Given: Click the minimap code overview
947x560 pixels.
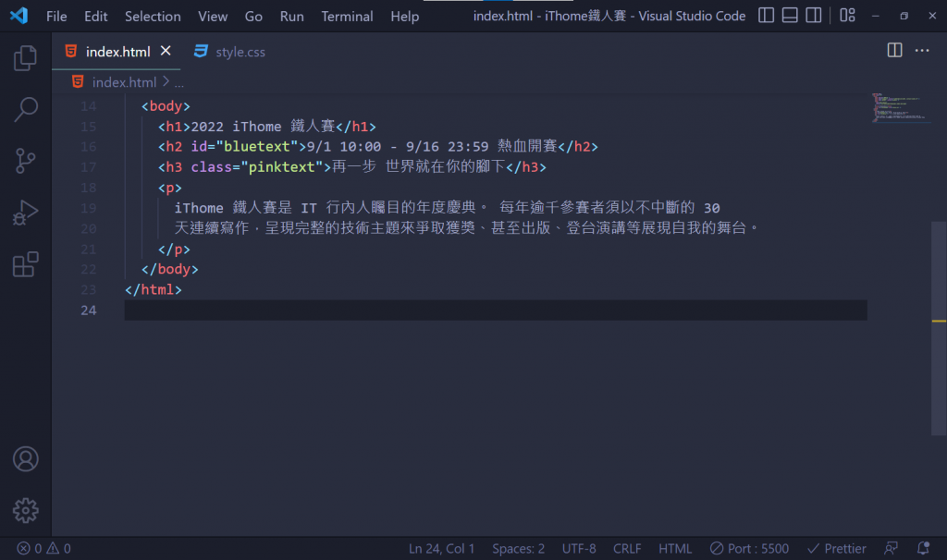Looking at the screenshot, I should pyautogui.click(x=900, y=107).
